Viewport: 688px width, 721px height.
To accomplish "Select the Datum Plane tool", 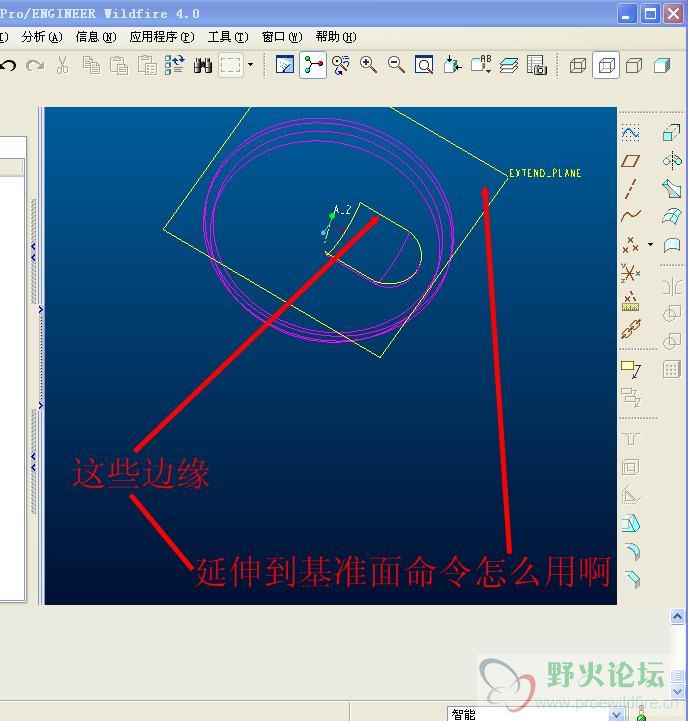I will (631, 160).
